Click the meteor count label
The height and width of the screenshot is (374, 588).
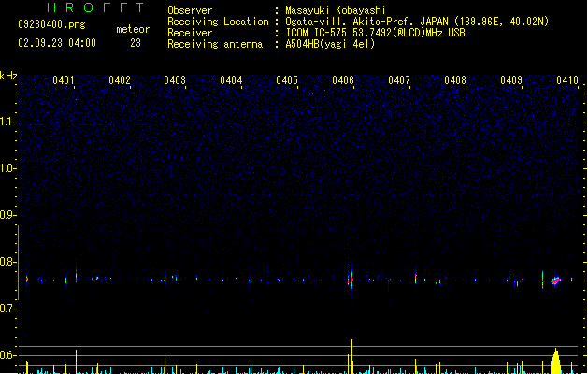coord(133,29)
